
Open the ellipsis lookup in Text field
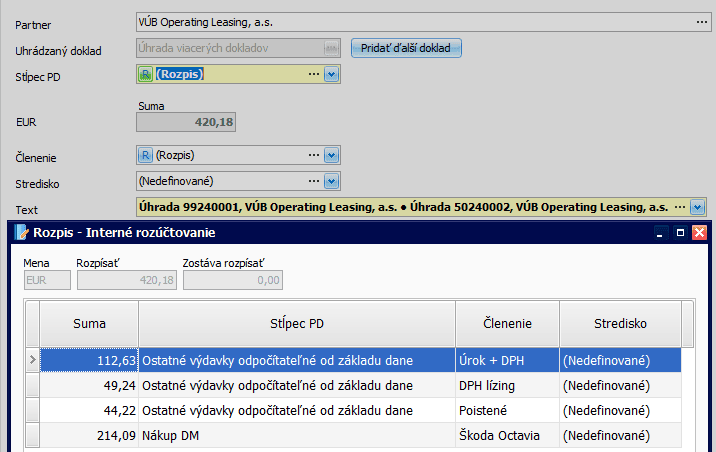click(680, 207)
